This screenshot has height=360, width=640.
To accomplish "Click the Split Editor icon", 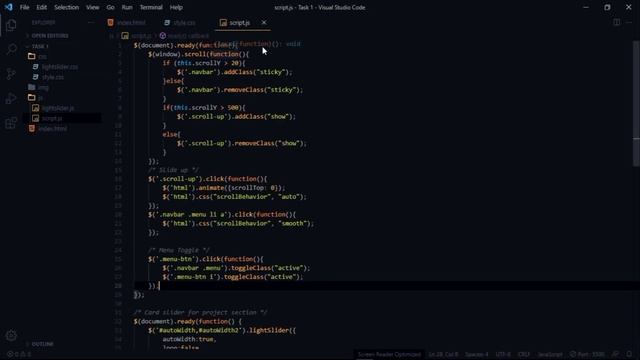I will click(616, 22).
